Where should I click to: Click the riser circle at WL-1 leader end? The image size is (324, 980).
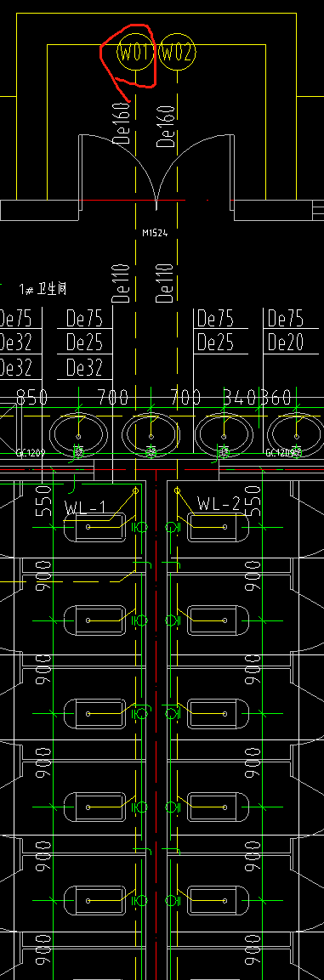coord(135,490)
